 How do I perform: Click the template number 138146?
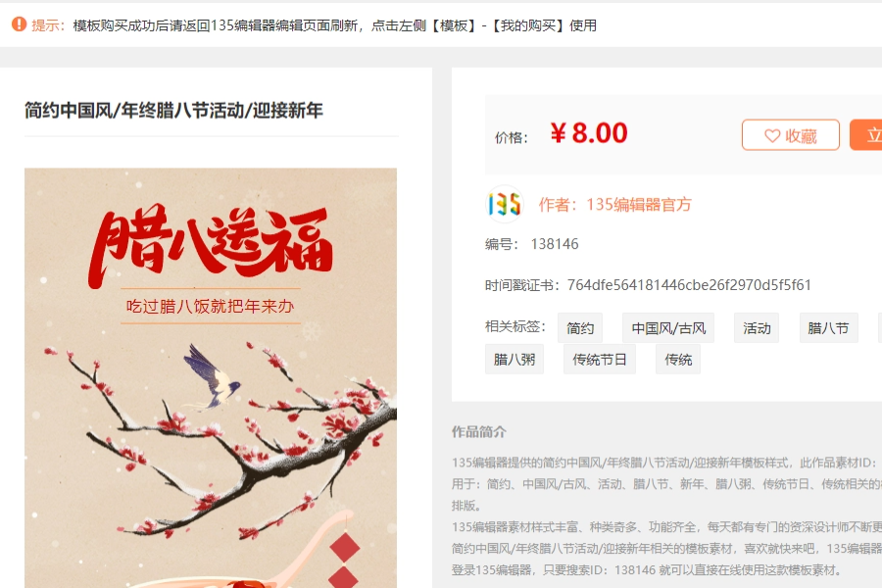tap(555, 244)
